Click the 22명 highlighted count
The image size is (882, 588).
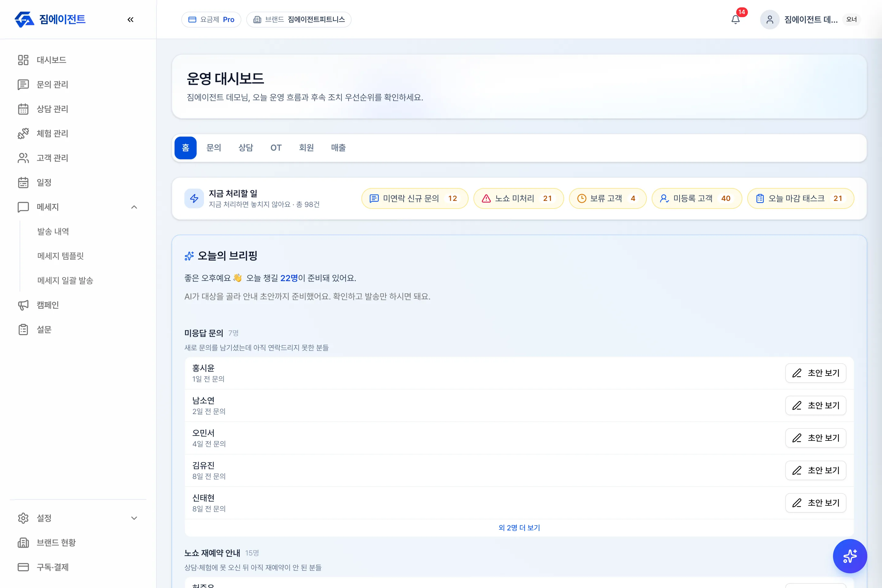coord(289,278)
